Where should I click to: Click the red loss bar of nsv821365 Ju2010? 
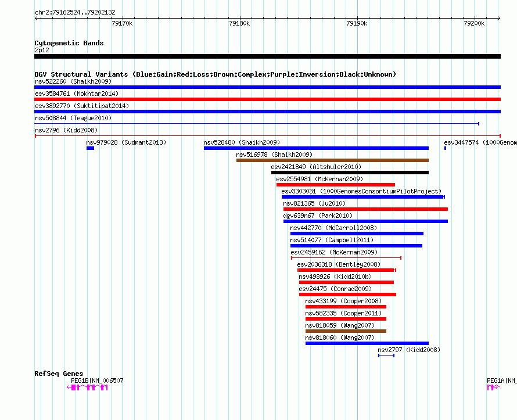pyautogui.click(x=365, y=209)
